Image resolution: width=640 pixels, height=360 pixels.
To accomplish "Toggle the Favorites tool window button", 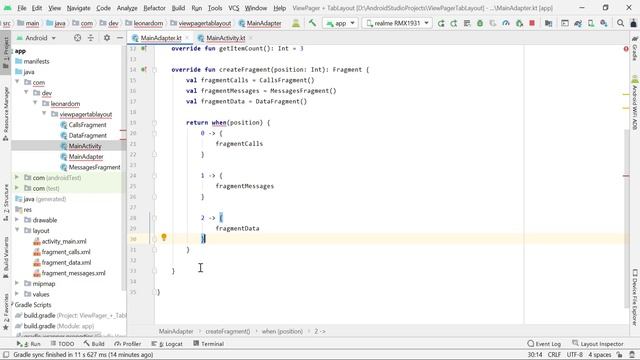I will [6, 312].
